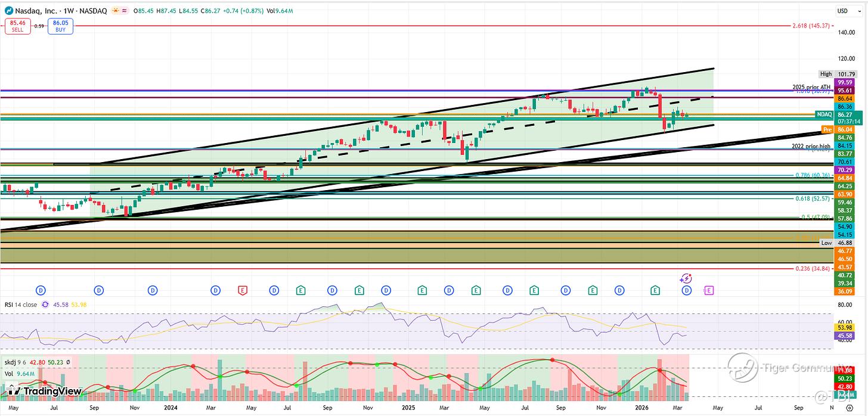This screenshot has height=416, width=868.
Task: Click the D dividend marker near Dec 2025
Action: (620, 290)
